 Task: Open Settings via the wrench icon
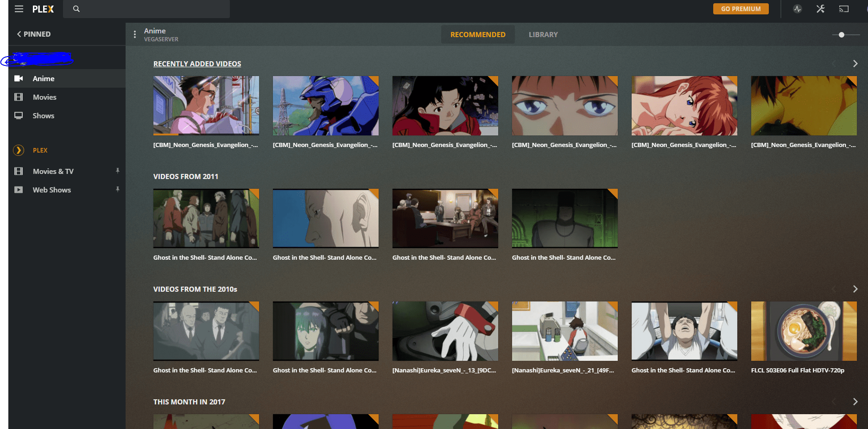pyautogui.click(x=820, y=9)
